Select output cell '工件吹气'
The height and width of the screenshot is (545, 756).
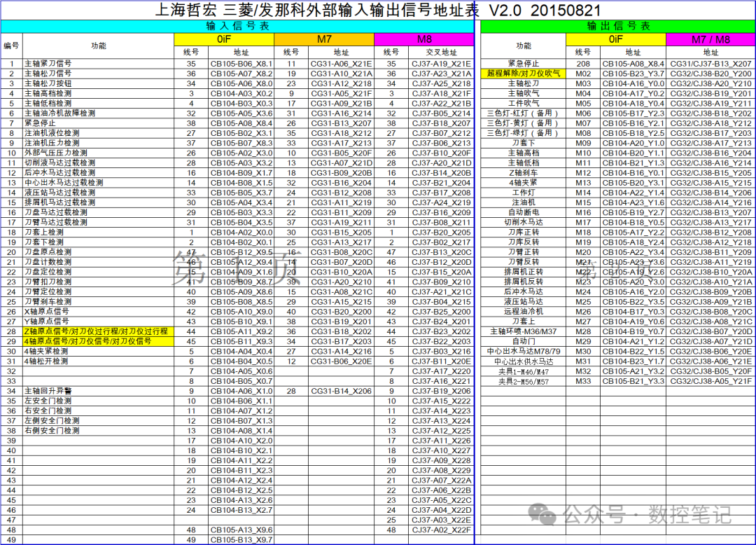524,103
